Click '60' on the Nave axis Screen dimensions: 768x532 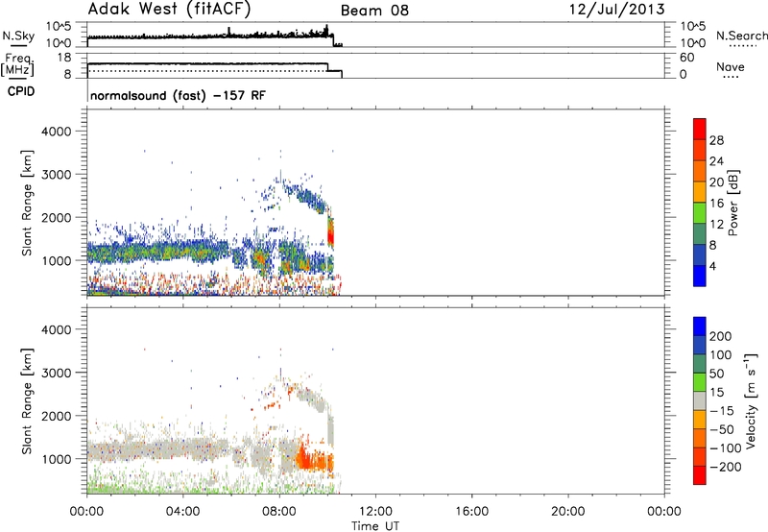tap(687, 58)
